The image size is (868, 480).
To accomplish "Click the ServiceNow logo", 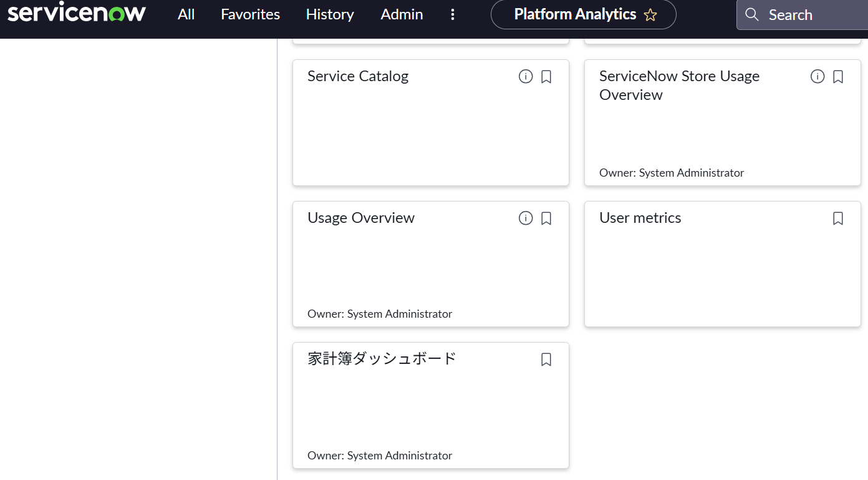I will [x=77, y=14].
